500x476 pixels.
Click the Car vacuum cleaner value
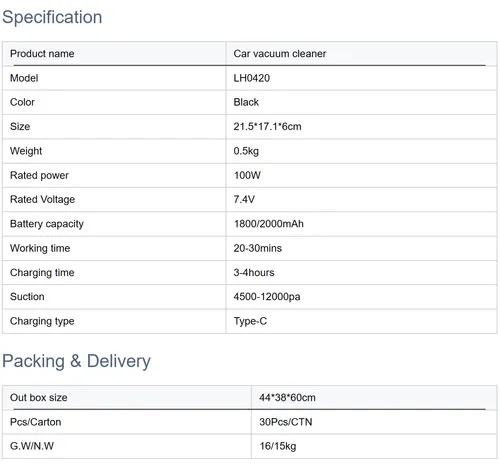pos(280,54)
